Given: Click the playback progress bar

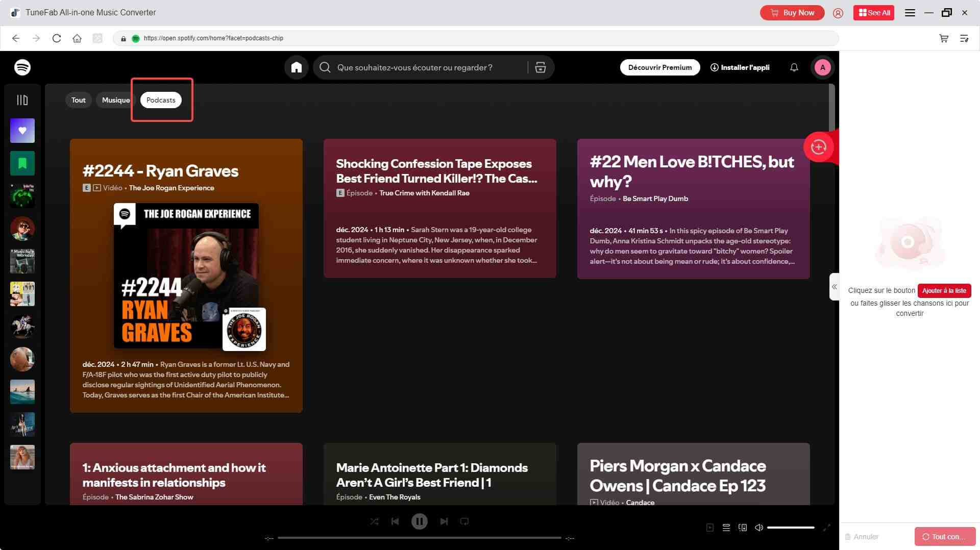Looking at the screenshot, I should [x=420, y=538].
